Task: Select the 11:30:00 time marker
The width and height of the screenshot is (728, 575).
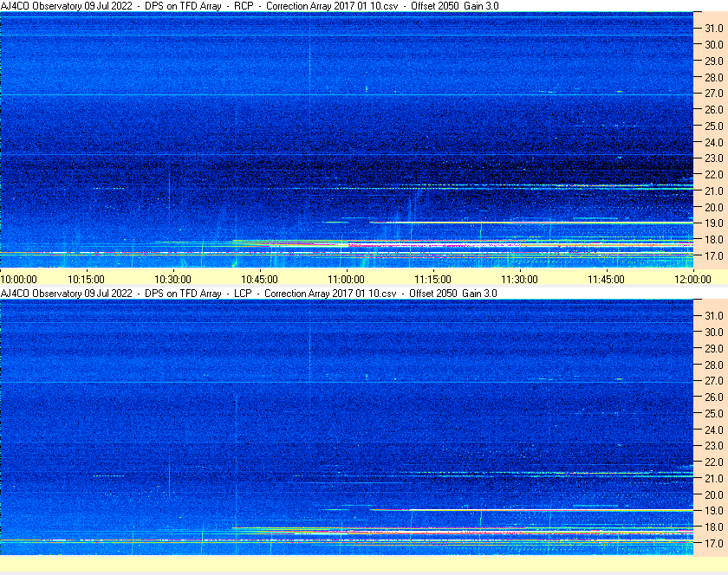Action: (519, 279)
